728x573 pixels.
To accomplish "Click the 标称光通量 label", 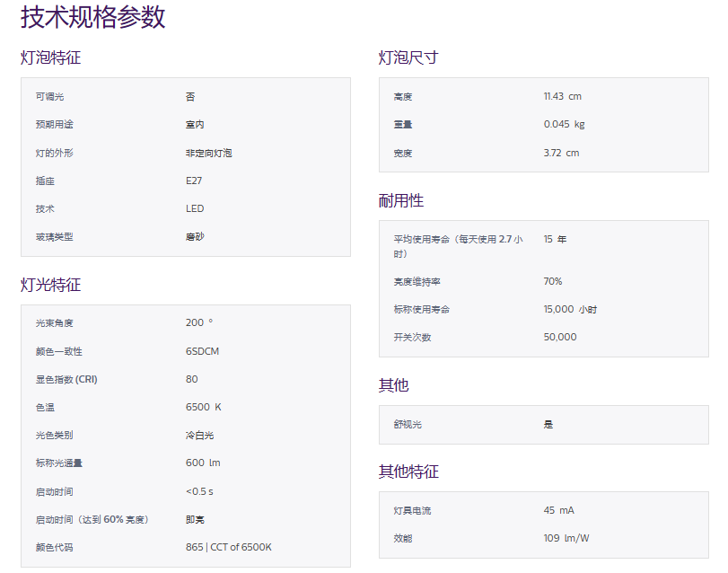I will coord(59,463).
